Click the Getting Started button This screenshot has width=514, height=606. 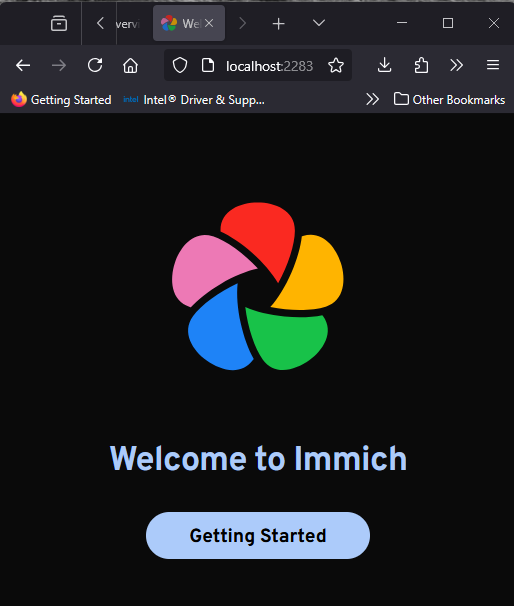point(258,535)
